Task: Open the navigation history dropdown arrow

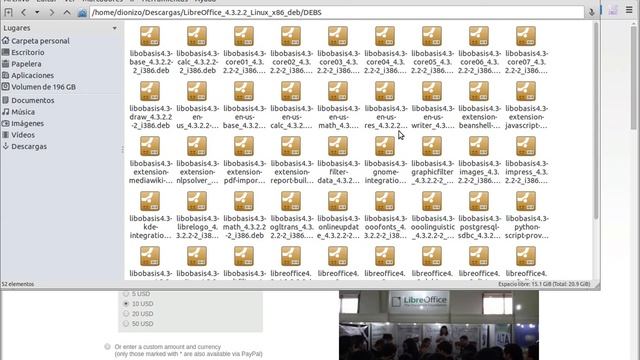Action: coord(37,12)
